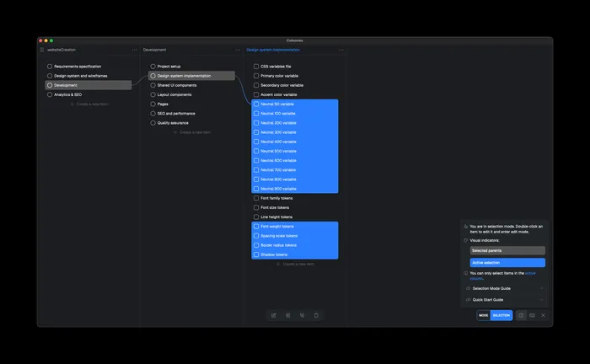Screen dimensions: 590x364
Task: Toggle the Project setup circle
Action: pyautogui.click(x=153, y=67)
